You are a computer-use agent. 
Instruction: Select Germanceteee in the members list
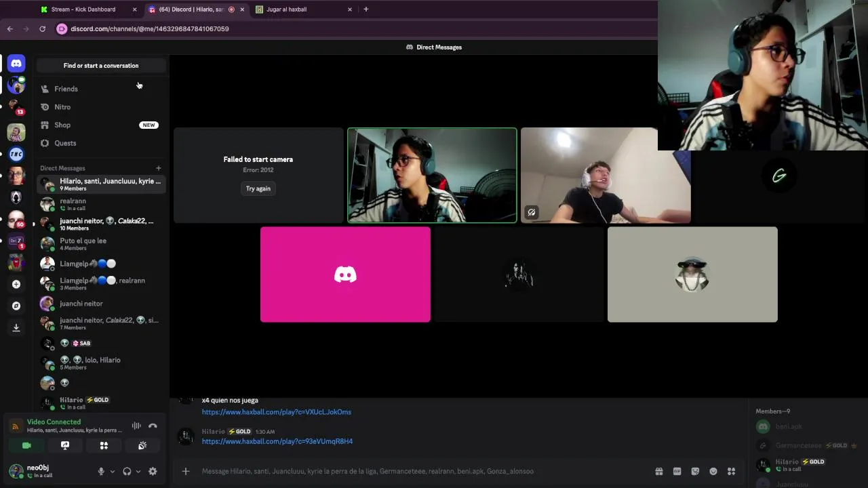pyautogui.click(x=807, y=445)
